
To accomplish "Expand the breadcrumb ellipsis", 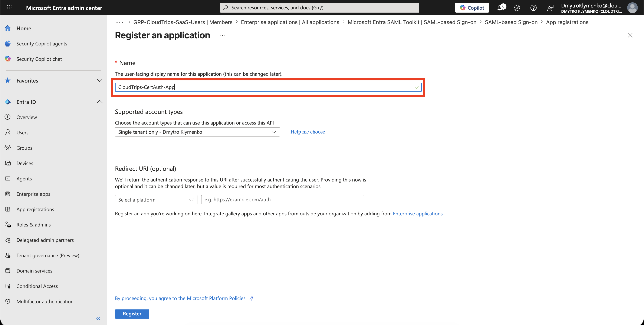I will (x=120, y=22).
